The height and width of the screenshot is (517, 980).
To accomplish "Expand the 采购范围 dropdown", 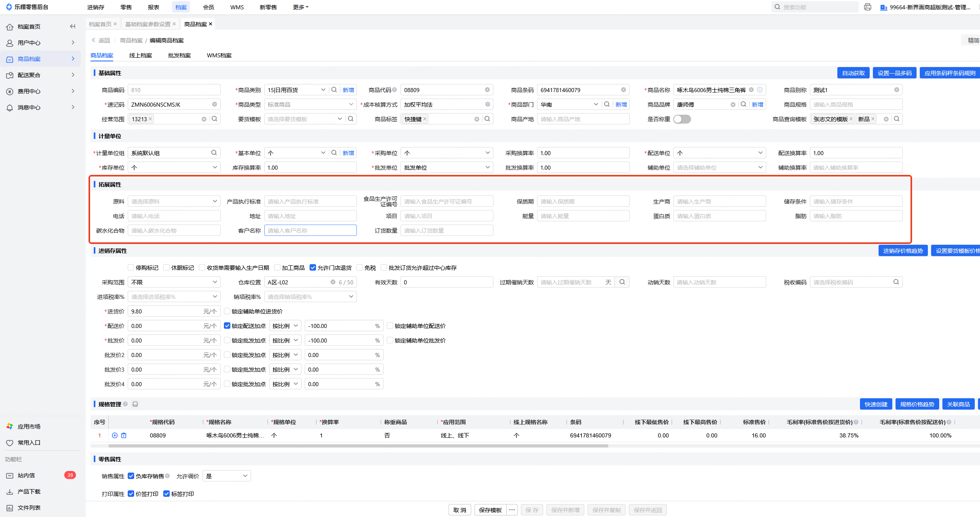I will click(x=174, y=282).
